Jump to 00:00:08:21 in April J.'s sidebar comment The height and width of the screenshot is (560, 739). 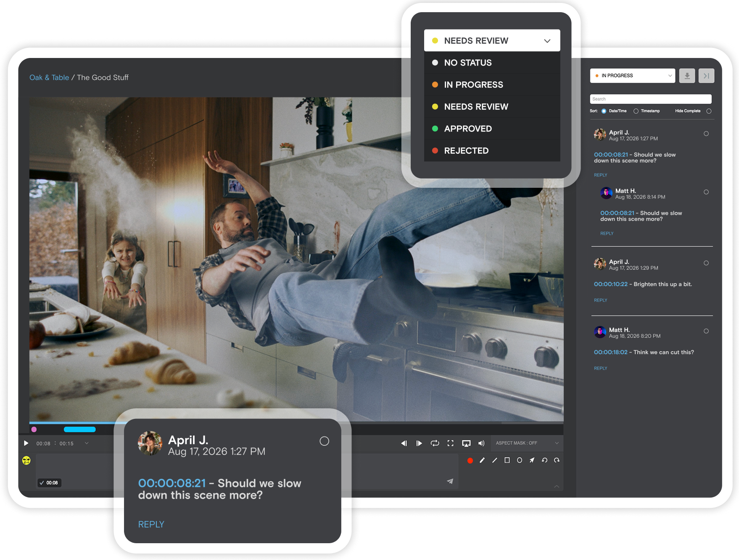coord(611,155)
